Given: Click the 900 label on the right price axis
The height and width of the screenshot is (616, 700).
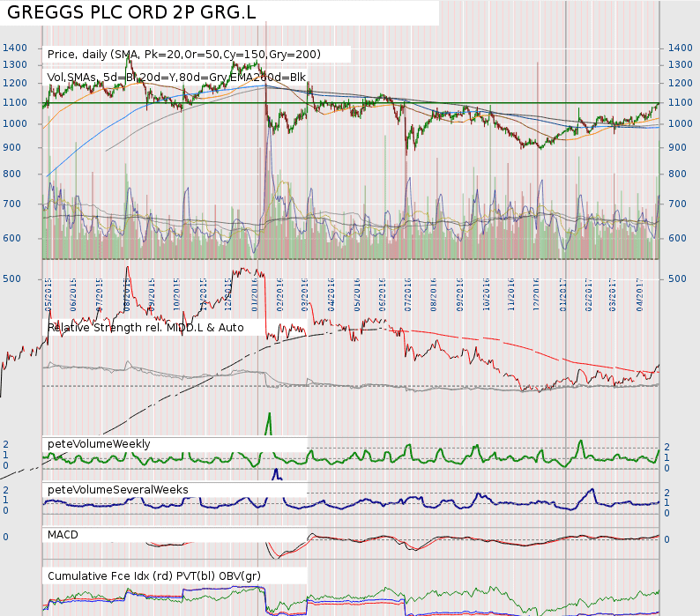Looking at the screenshot, I should click(x=677, y=147).
